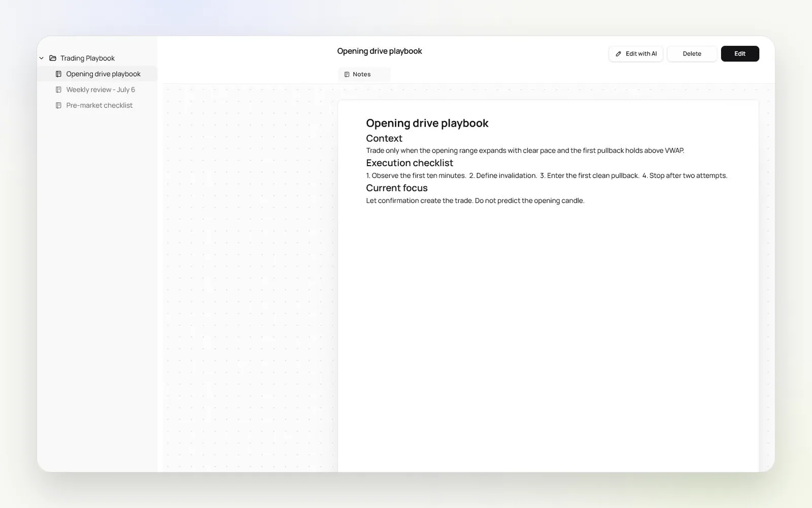
Task: Click the pencil icon in Edit with AI
Action: point(618,54)
